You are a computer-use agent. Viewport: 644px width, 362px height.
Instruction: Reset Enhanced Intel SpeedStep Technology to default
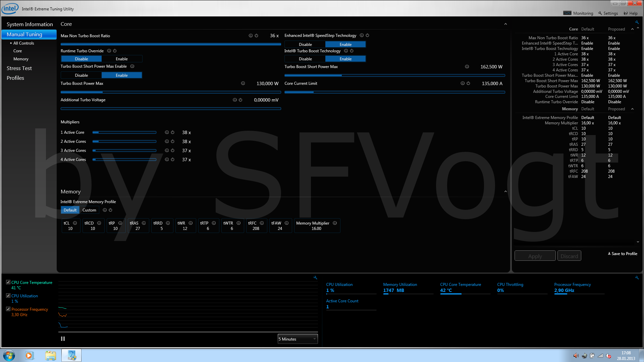pos(367,35)
